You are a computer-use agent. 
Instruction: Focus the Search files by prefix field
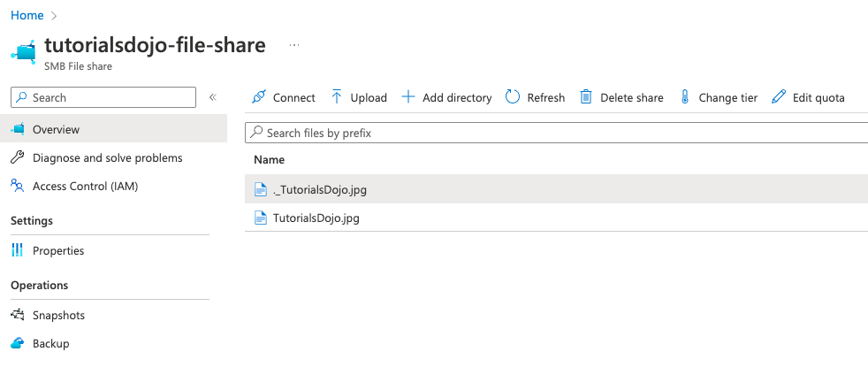tap(557, 133)
